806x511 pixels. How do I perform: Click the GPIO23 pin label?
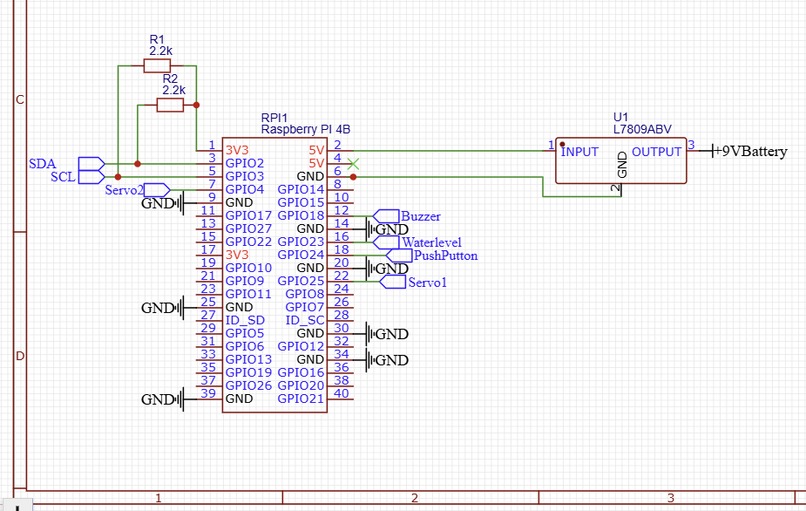301,242
